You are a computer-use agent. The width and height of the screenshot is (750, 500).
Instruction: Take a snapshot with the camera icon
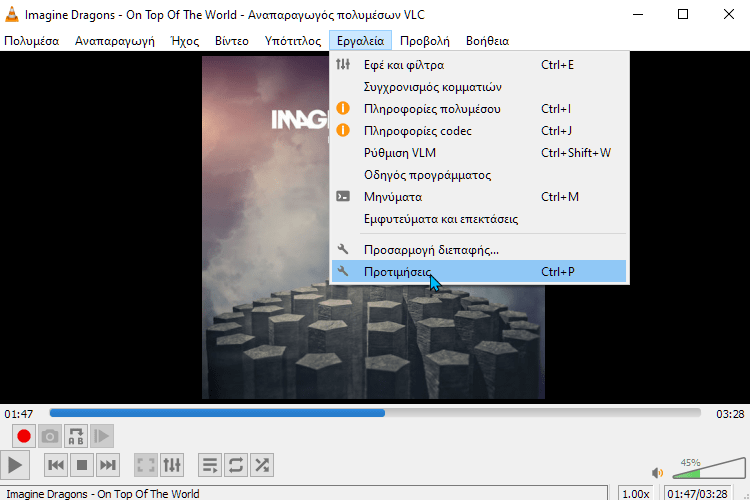coord(50,436)
